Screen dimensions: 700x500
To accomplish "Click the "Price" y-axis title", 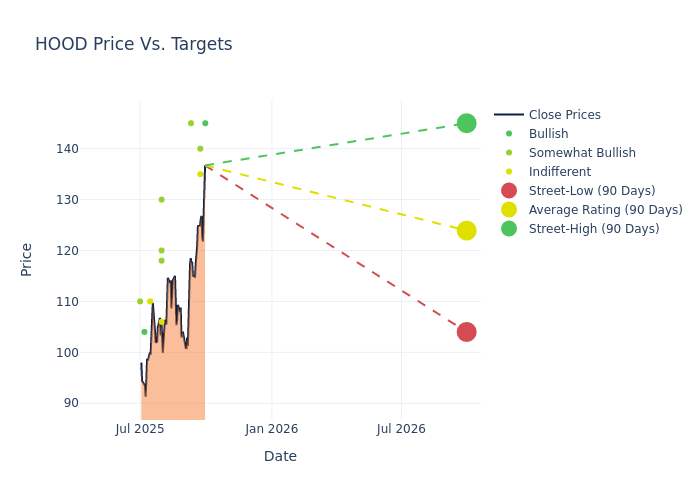I will (27, 259).
